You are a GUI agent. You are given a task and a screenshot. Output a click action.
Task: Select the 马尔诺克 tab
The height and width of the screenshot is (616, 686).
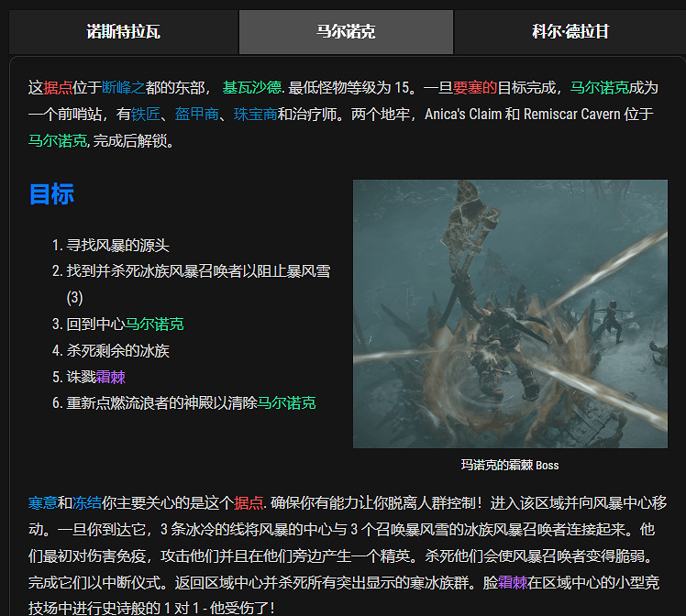pos(346,32)
